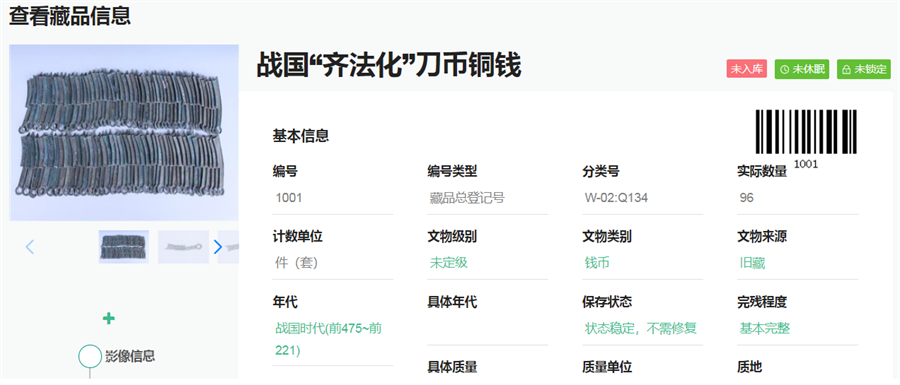The height and width of the screenshot is (385, 900).
Task: Click the 计数单位 field 件（套）
Action: 333,263
